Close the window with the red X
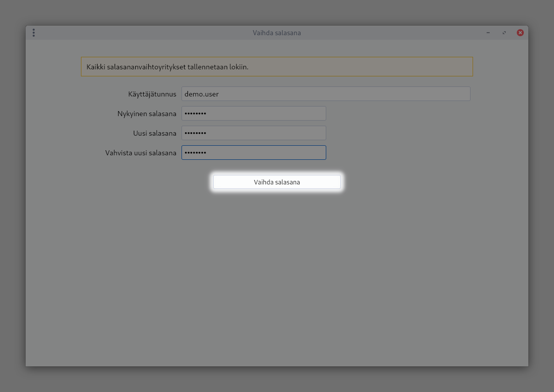 pos(520,33)
